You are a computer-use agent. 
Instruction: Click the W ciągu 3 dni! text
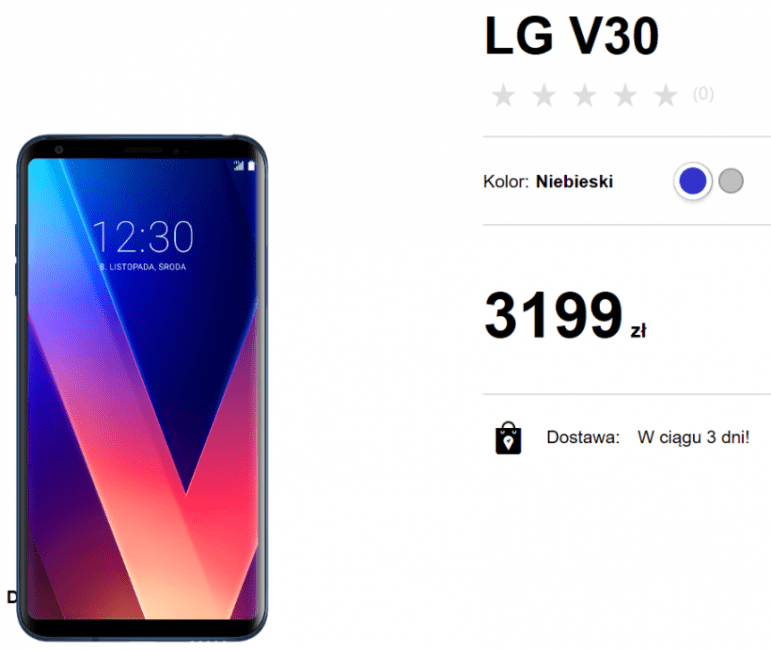tap(693, 437)
